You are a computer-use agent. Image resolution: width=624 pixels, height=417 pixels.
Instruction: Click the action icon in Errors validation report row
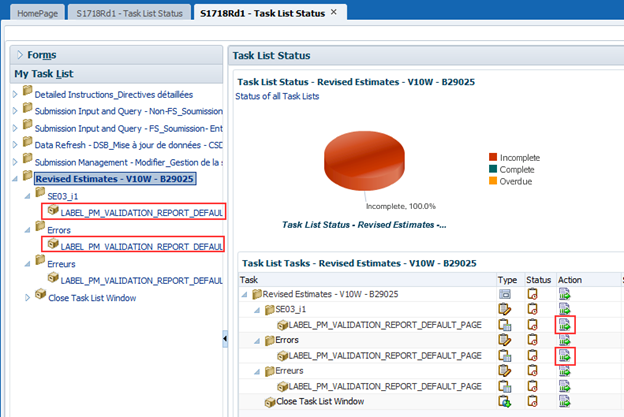[565, 356]
